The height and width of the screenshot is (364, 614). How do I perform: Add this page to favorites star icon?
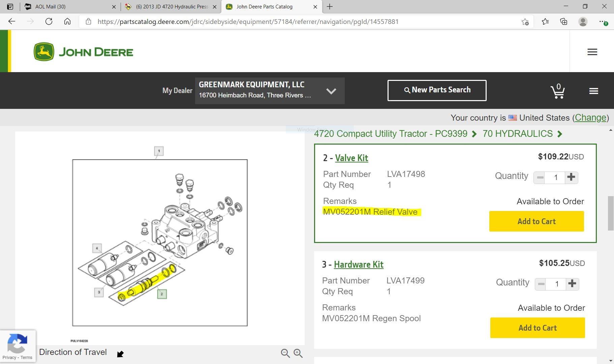(x=525, y=22)
